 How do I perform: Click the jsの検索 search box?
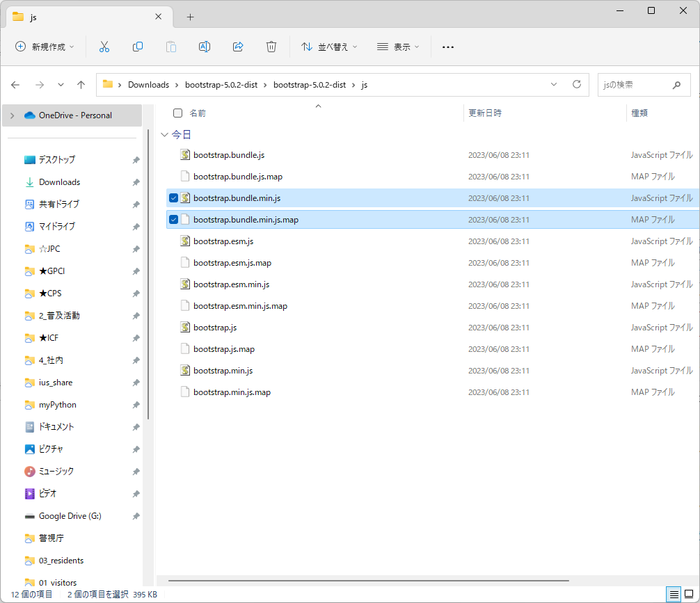click(x=633, y=84)
